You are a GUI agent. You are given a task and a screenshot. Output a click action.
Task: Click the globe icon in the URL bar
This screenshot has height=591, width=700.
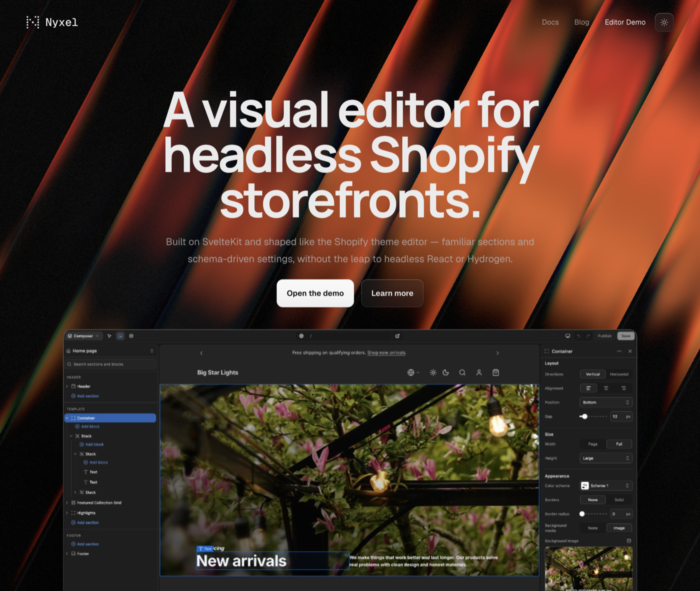click(301, 336)
